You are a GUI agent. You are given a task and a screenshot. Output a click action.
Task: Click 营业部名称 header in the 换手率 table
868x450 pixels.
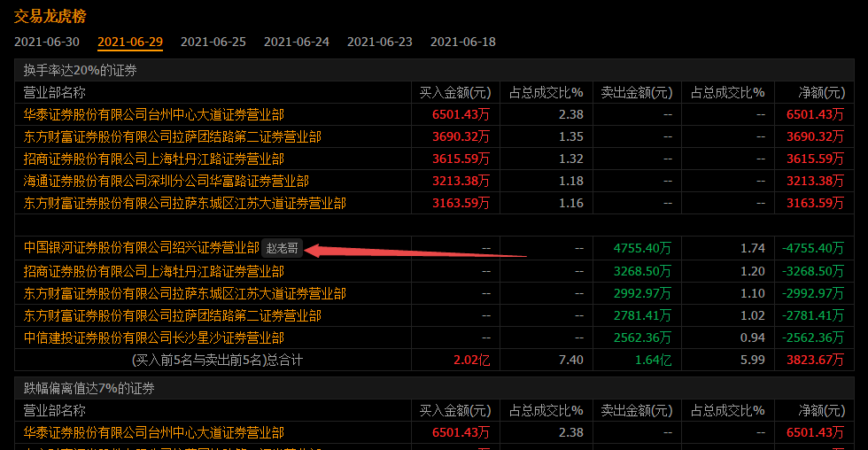point(54,92)
